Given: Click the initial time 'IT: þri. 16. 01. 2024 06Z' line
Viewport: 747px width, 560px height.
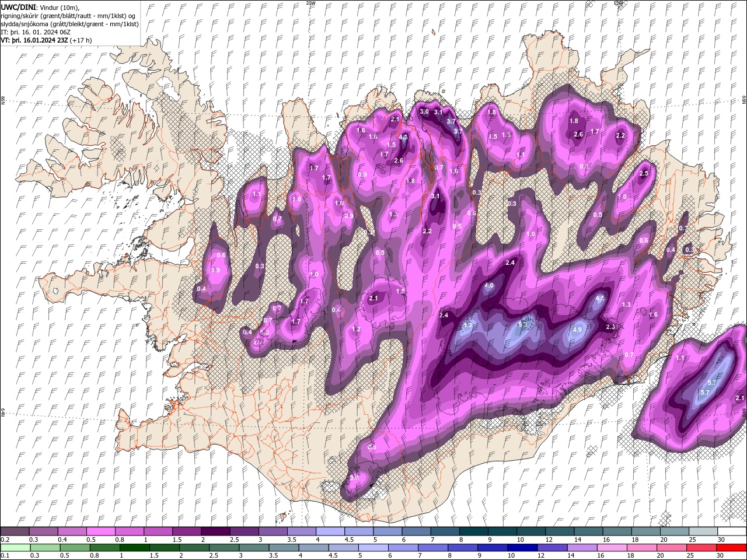Looking at the screenshot, I should pos(36,32).
